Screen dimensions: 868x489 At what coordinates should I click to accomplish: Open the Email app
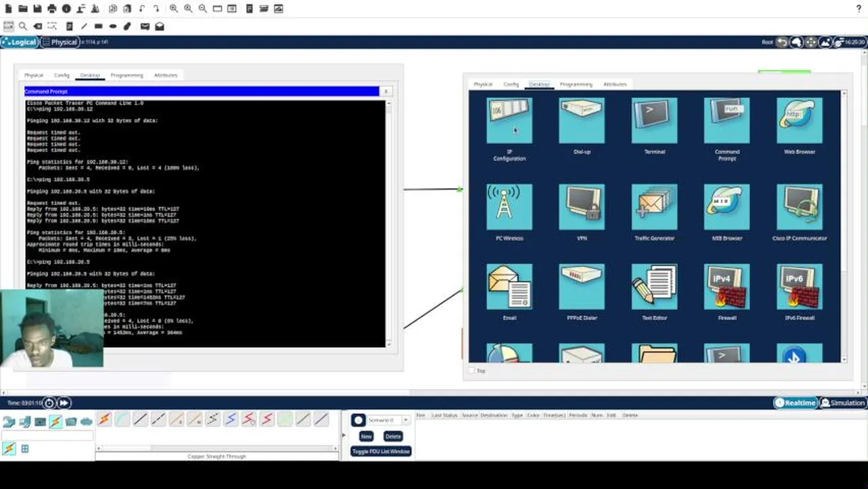point(509,287)
